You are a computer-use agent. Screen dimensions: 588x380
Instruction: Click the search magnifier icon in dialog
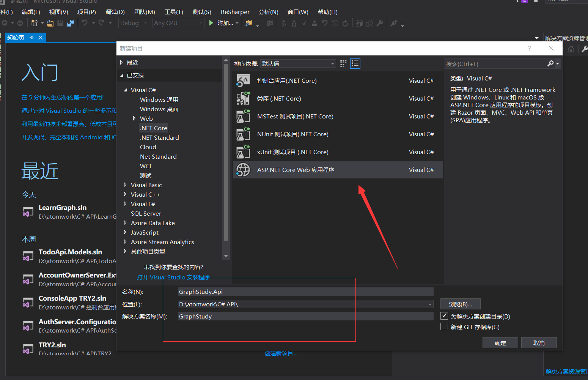click(x=550, y=64)
